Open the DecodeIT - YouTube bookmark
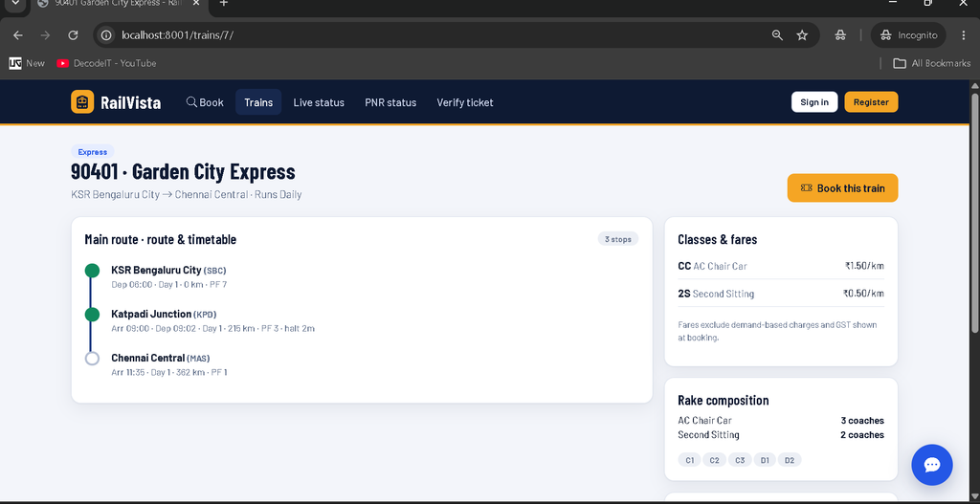This screenshot has width=980, height=504. (106, 63)
